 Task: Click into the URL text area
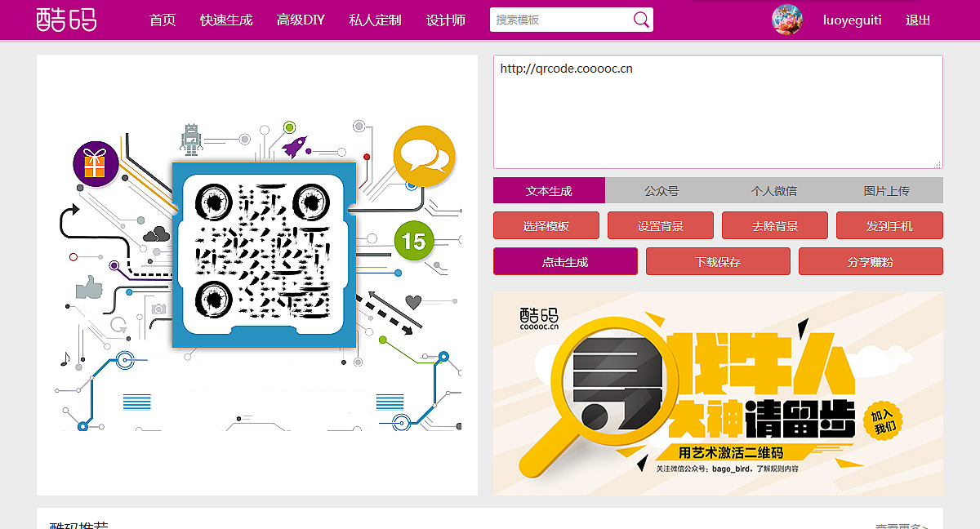[x=718, y=112]
